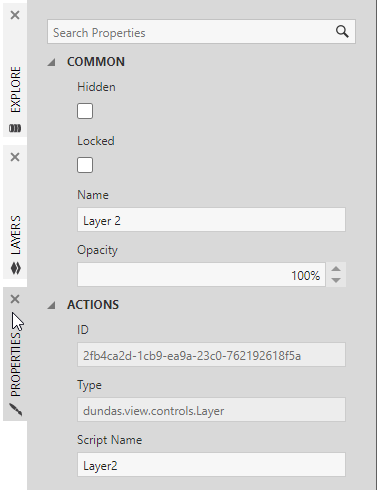Image resolution: width=377 pixels, height=490 pixels.
Task: Click the Properties paintbrush icon
Action: 16,410
